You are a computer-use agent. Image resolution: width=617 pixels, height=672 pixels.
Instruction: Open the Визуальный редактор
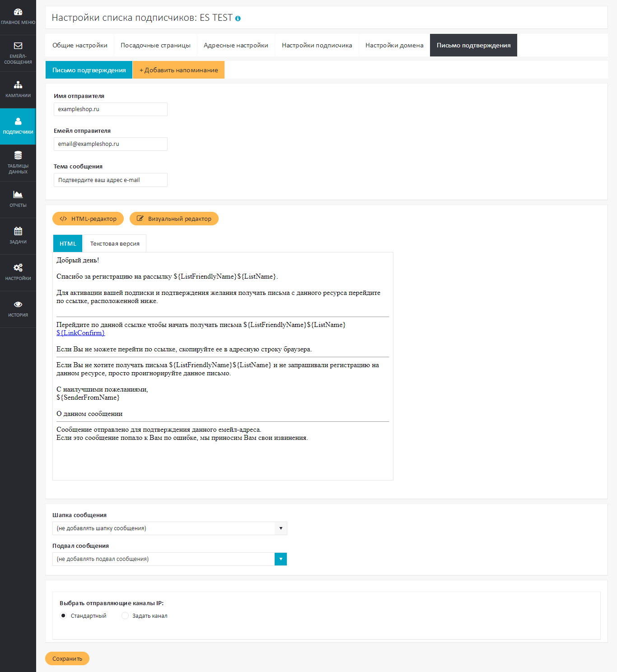pos(174,219)
